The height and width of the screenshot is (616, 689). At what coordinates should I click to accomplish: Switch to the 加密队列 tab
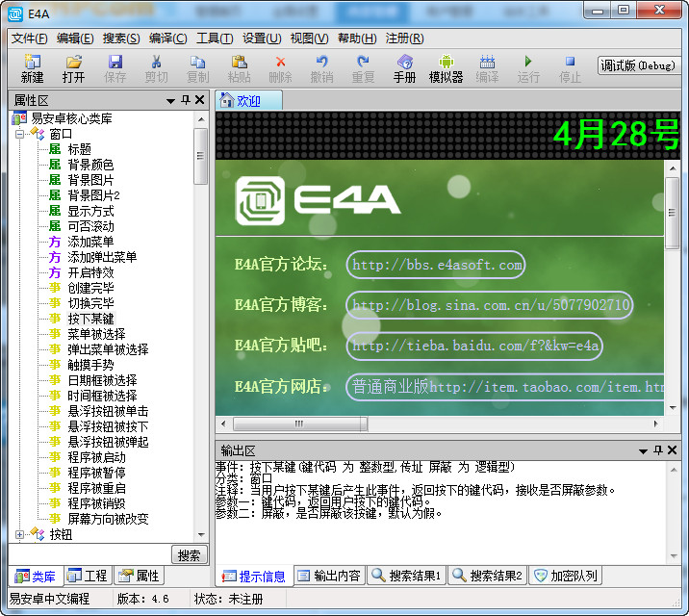tap(566, 576)
